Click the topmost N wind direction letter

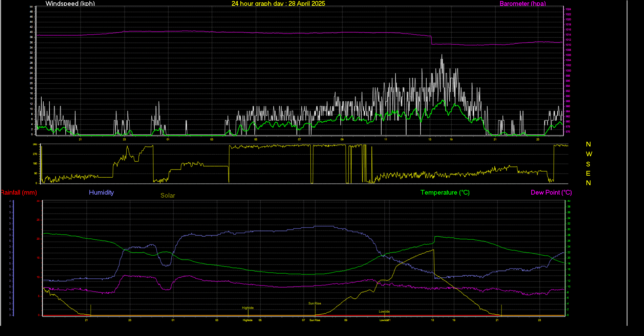coord(588,144)
